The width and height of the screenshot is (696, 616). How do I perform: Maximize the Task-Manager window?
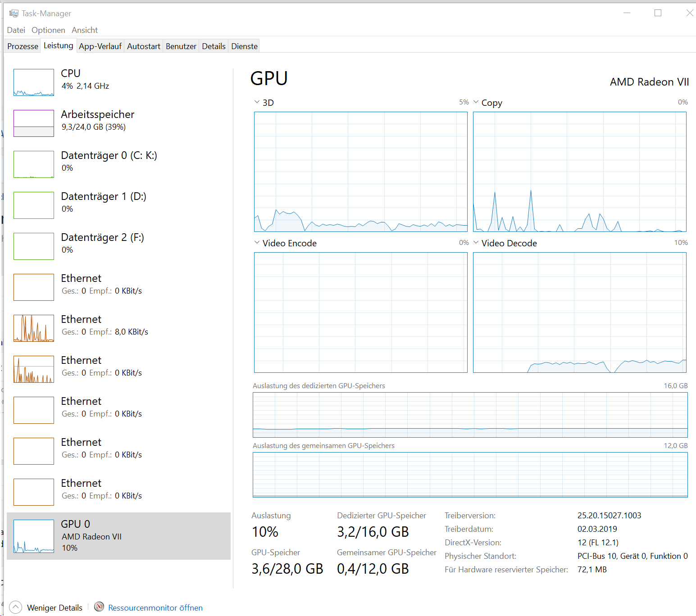tap(658, 13)
